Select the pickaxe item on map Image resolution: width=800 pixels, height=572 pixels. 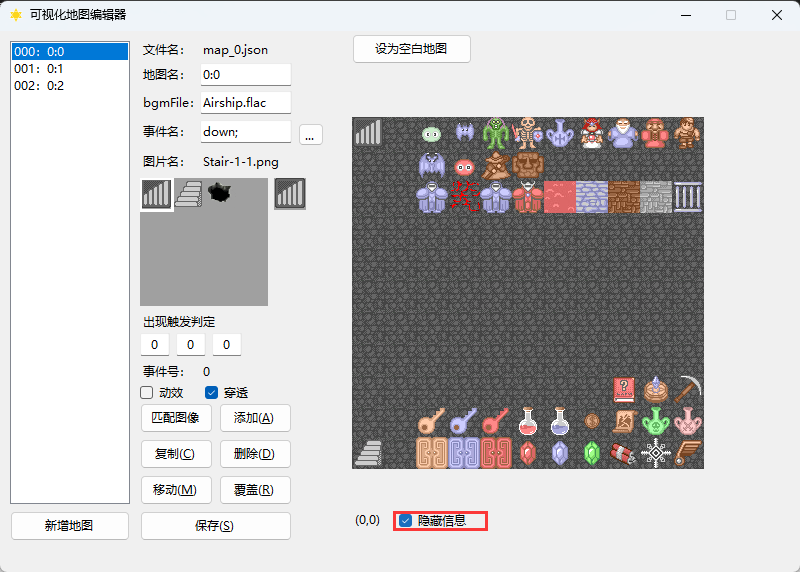point(688,390)
